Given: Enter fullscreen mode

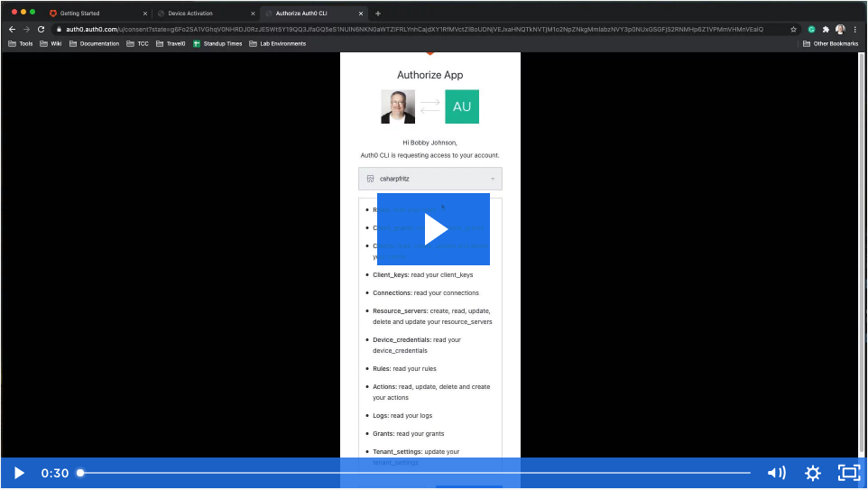Looking at the screenshot, I should pos(849,473).
